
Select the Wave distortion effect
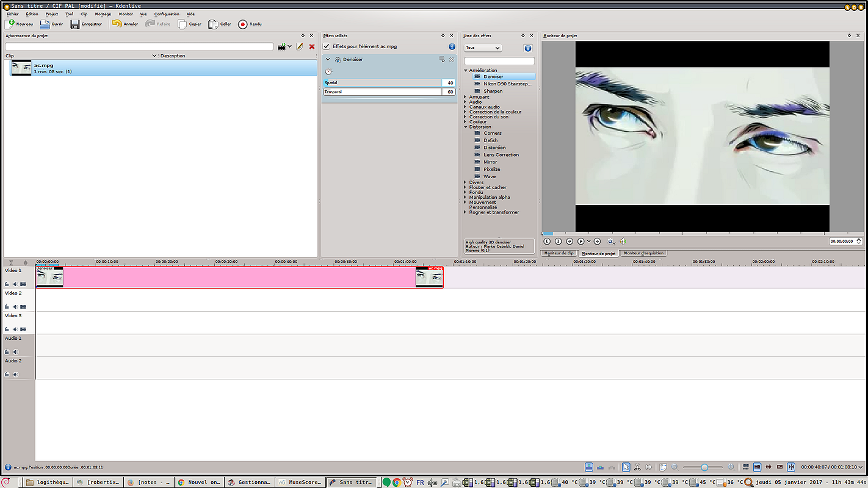[490, 177]
